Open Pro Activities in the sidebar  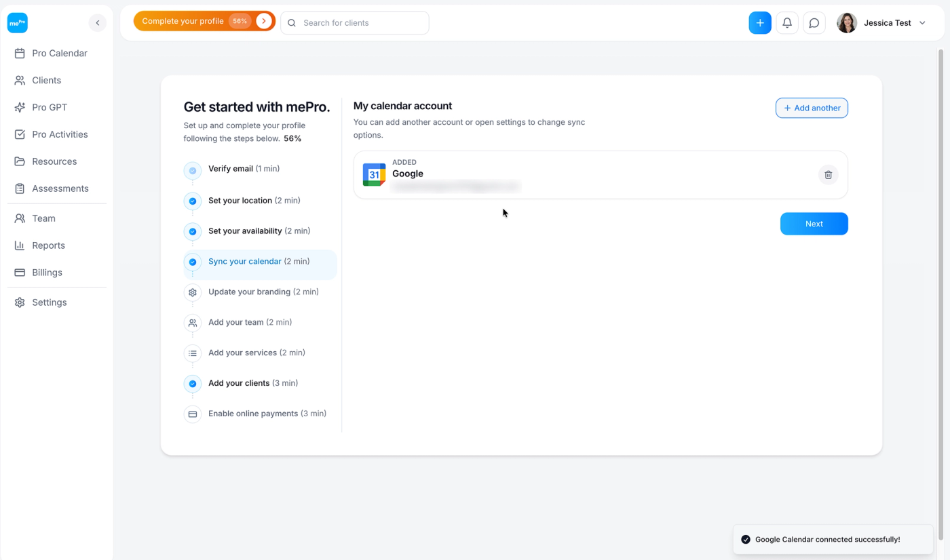[x=60, y=134]
